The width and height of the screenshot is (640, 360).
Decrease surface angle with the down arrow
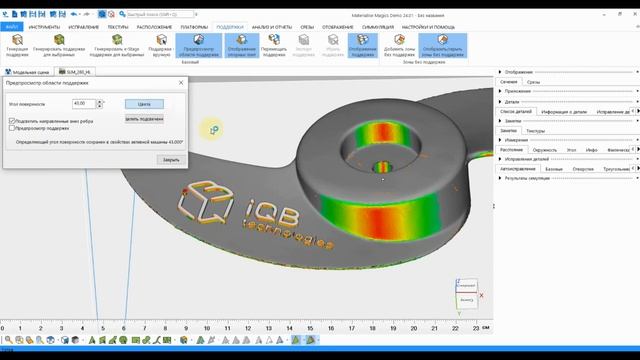click(x=99, y=106)
